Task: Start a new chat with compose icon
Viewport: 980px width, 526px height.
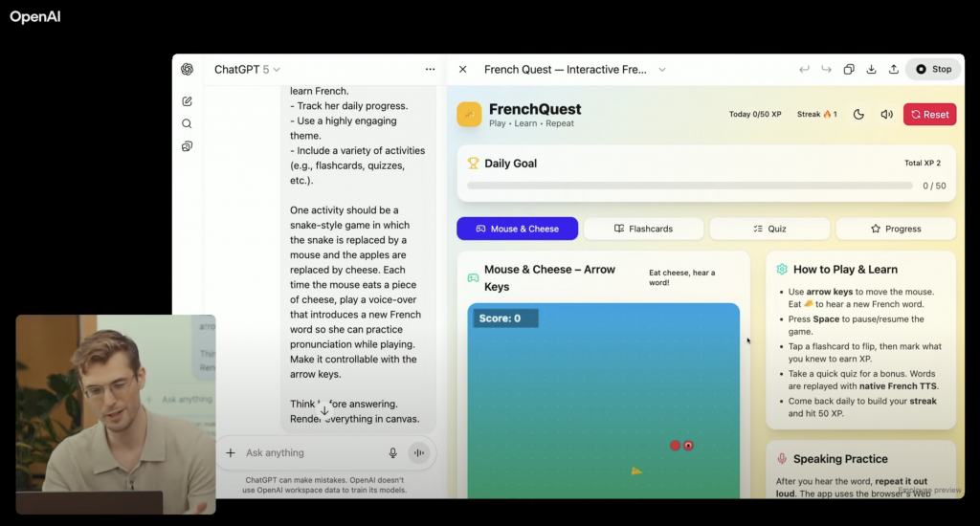Action: (x=187, y=101)
